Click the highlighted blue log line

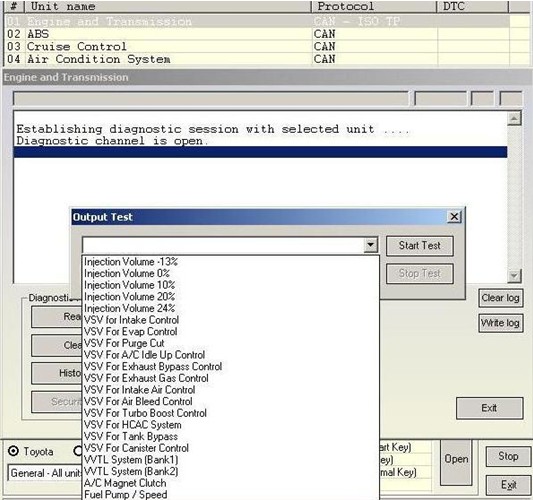click(260, 152)
